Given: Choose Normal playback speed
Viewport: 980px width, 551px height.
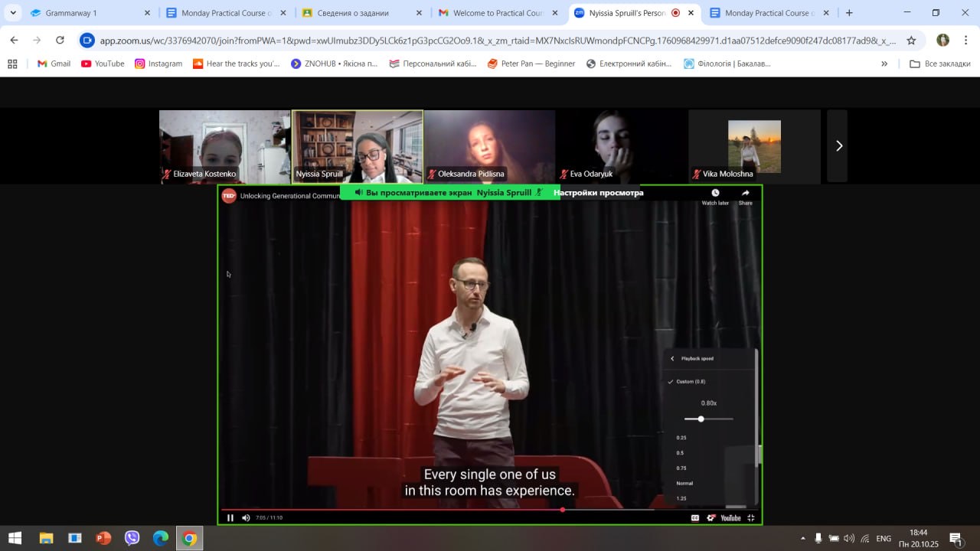Looking at the screenshot, I should pyautogui.click(x=684, y=483).
